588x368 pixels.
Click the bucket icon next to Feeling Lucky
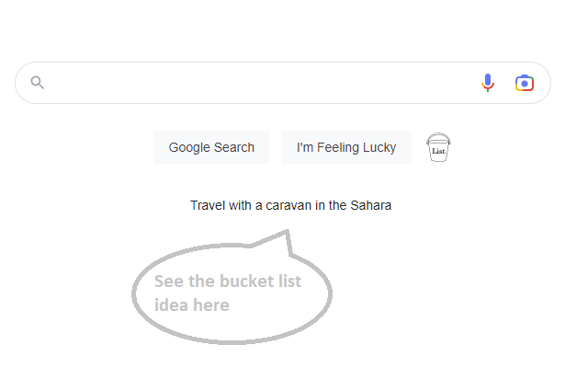tap(438, 148)
